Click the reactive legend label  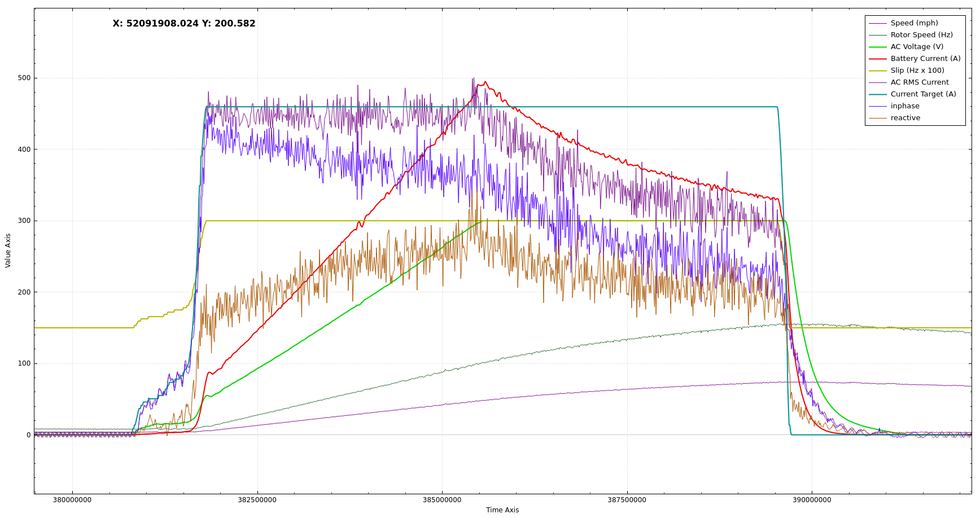905,118
